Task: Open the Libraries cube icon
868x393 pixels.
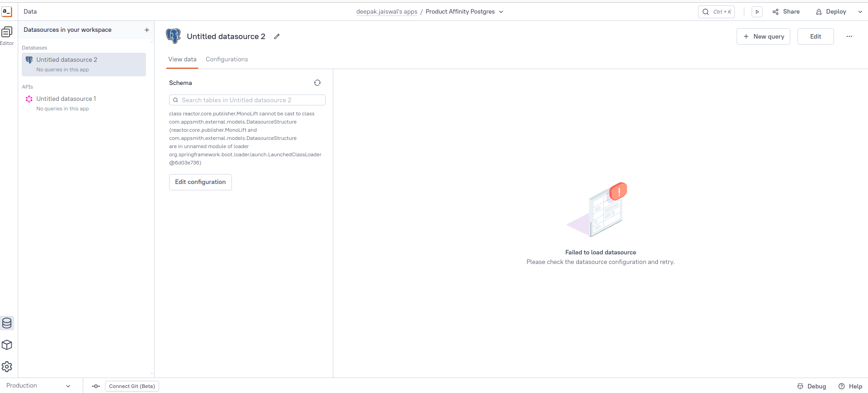Action: click(7, 345)
